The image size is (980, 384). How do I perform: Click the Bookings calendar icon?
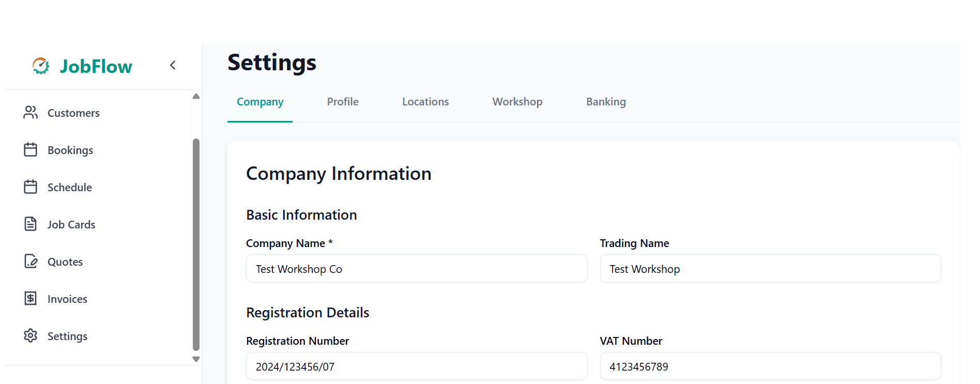pos(30,150)
